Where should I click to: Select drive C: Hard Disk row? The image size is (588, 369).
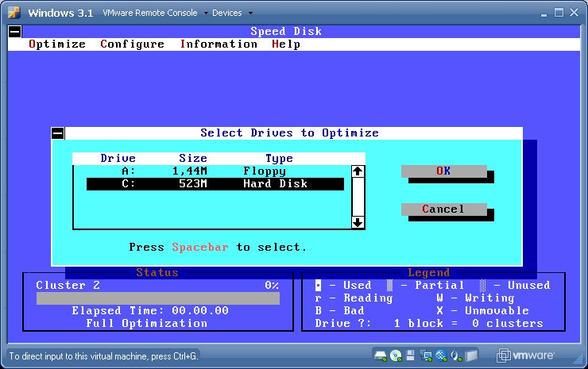tap(215, 184)
